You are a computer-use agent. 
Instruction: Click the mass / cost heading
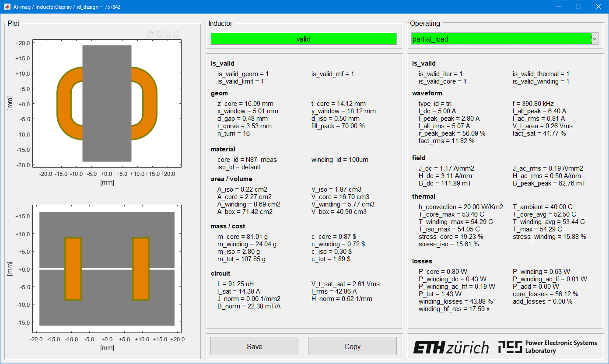(x=228, y=226)
